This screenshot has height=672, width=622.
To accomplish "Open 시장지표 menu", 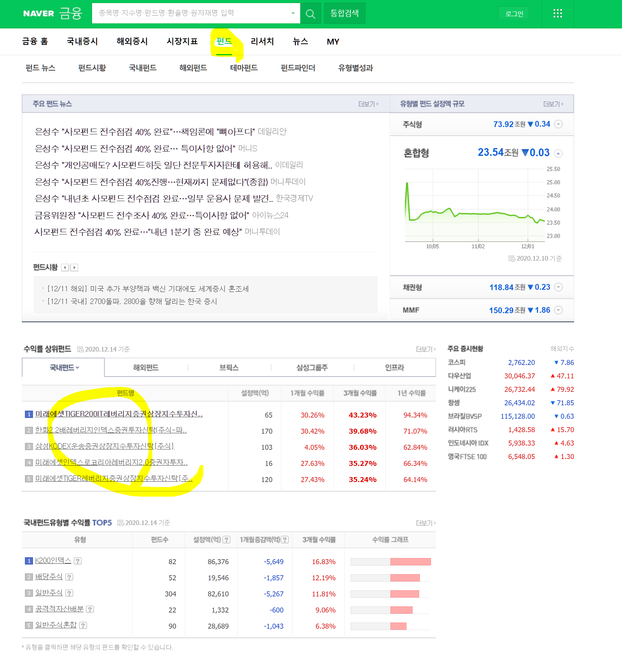I will [x=183, y=41].
